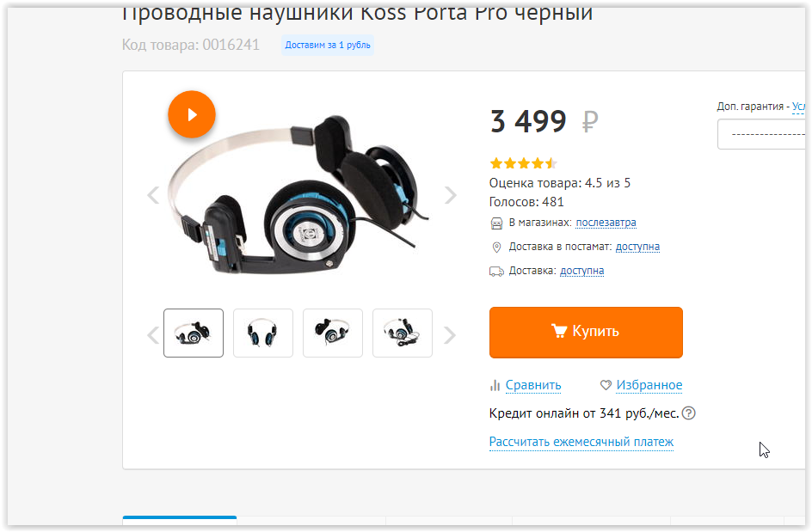This screenshot has height=532, width=812.
Task: Click доступна link for postamat delivery
Action: coord(637,247)
